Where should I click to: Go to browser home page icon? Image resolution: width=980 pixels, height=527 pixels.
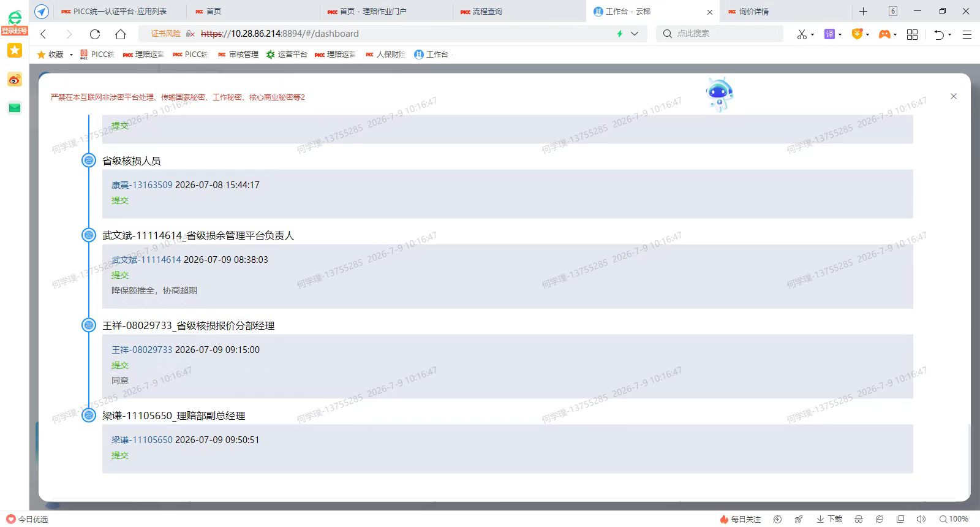click(x=121, y=34)
